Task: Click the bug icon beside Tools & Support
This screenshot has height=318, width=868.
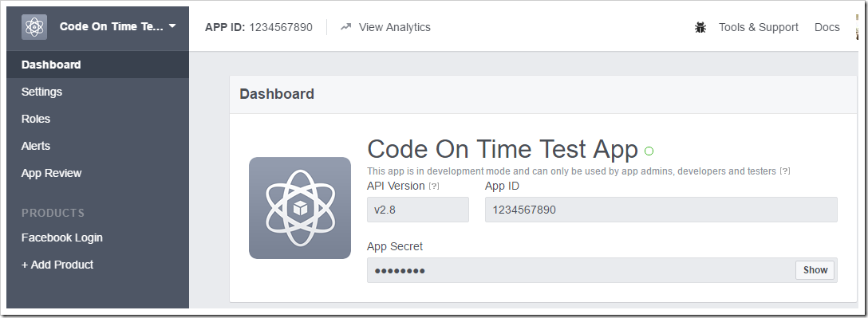Action: point(700,27)
